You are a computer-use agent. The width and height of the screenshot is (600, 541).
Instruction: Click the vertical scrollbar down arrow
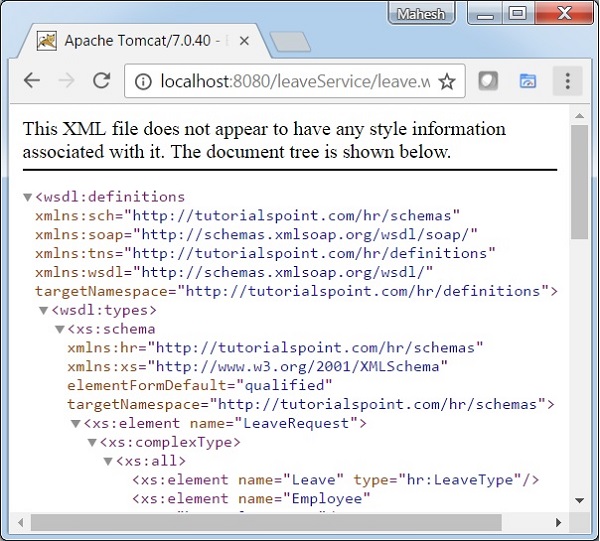click(580, 500)
